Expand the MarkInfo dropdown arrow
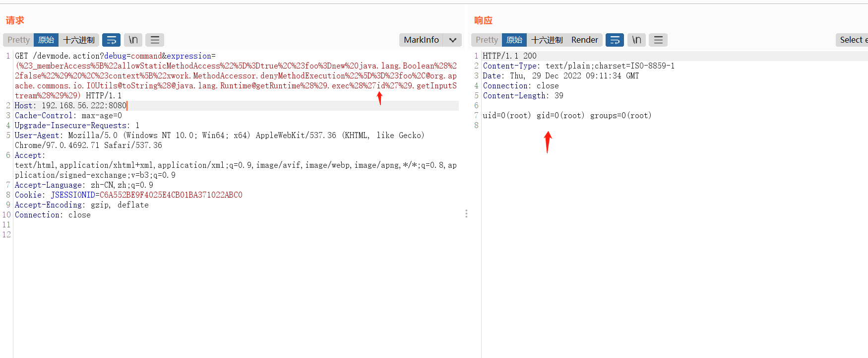The height and width of the screenshot is (358, 868). (x=452, y=40)
